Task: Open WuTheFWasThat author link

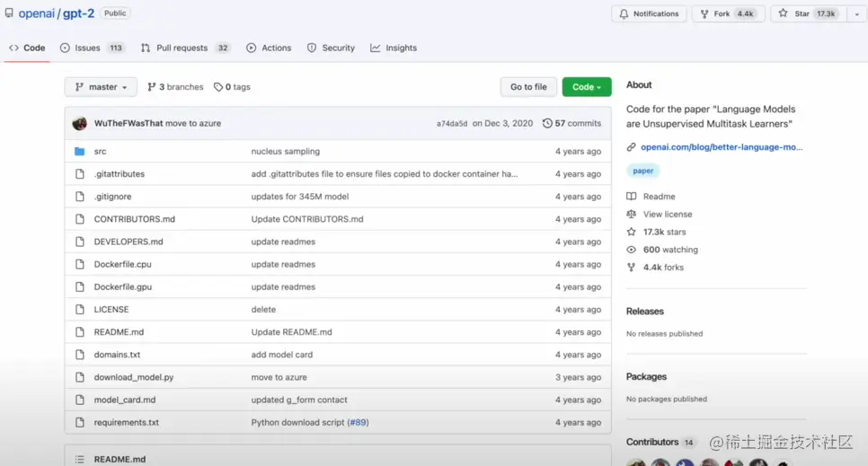Action: 128,123
